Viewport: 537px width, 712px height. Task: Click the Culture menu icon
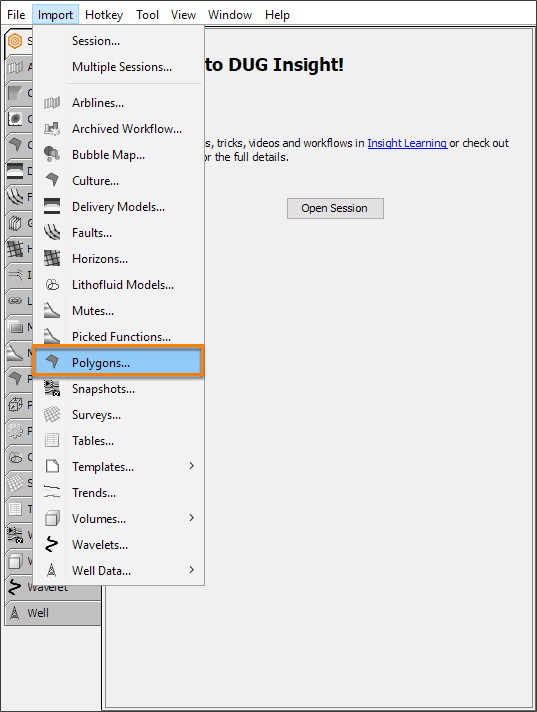[52, 180]
